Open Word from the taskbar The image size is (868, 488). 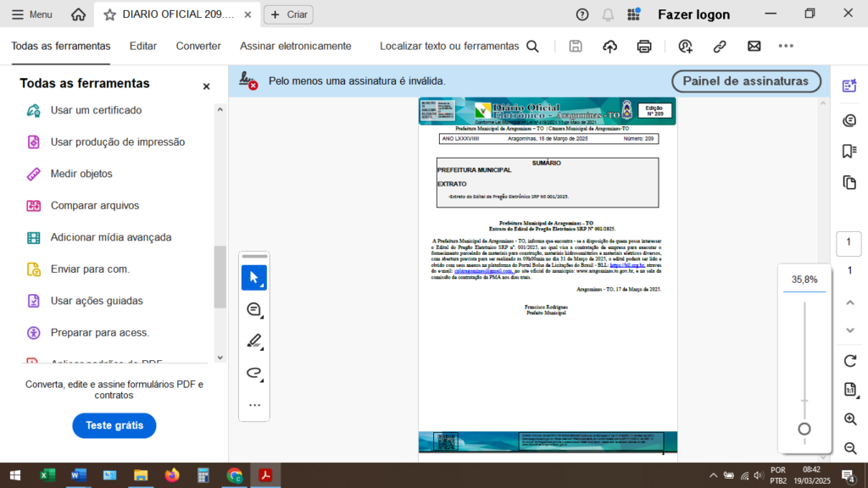click(x=79, y=475)
